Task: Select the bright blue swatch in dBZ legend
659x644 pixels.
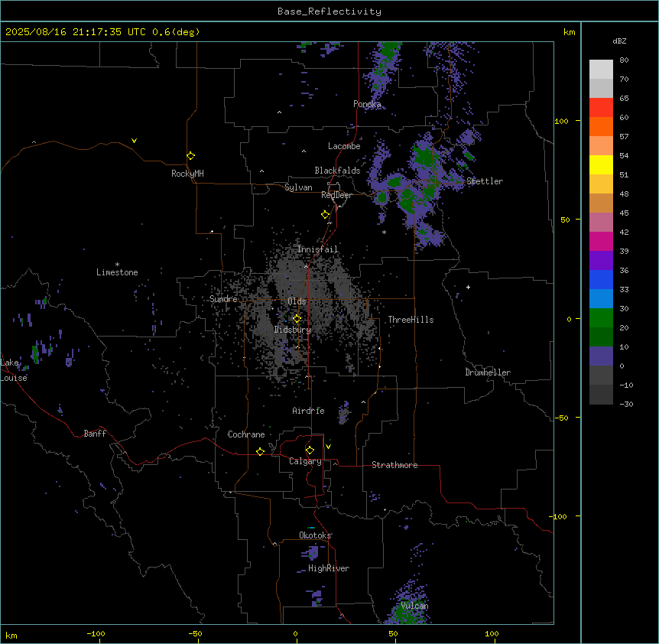Action: click(601, 279)
